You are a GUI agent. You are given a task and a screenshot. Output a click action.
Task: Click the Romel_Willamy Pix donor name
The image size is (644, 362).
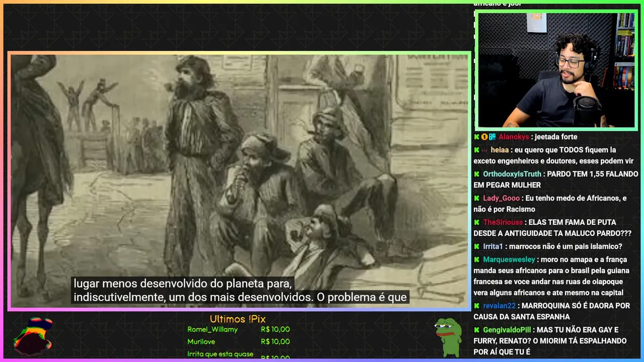(212, 330)
